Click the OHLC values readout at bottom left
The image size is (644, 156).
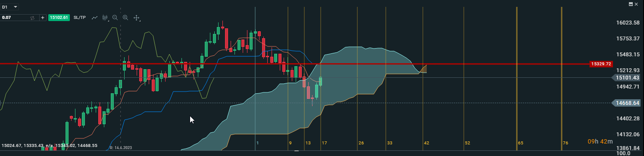click(50, 146)
